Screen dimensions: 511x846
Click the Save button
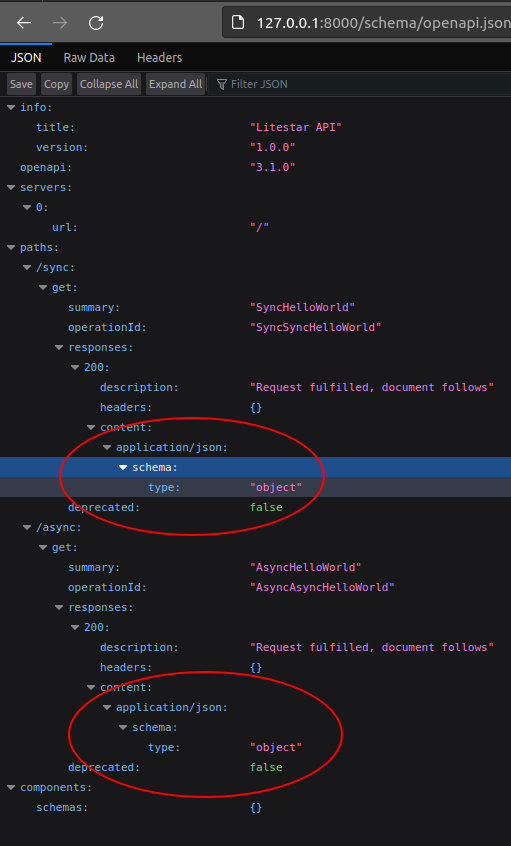(x=22, y=84)
